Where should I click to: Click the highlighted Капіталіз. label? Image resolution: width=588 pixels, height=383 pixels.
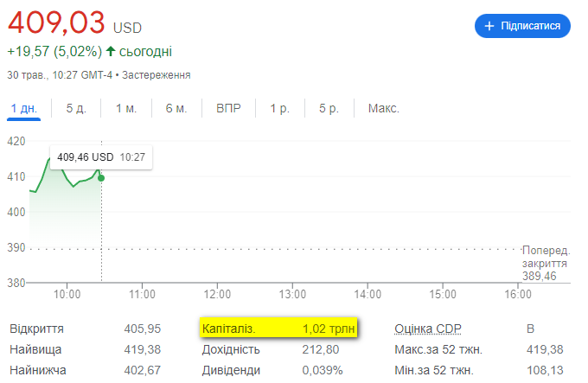tap(229, 329)
